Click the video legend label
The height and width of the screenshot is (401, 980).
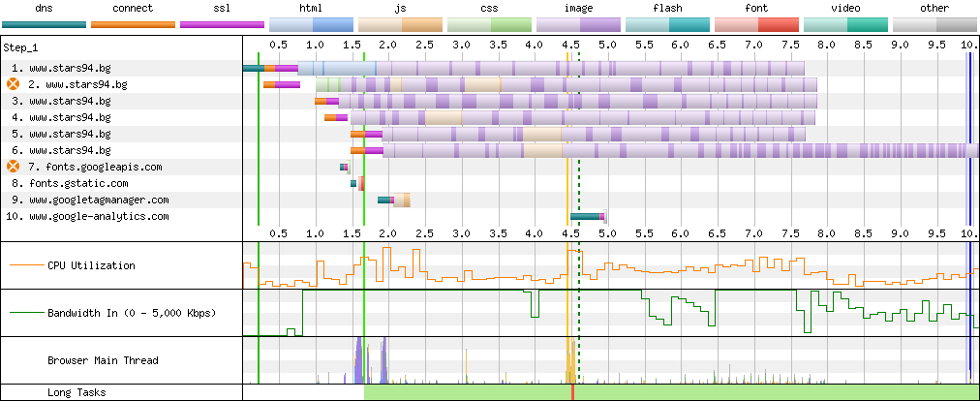tap(845, 9)
